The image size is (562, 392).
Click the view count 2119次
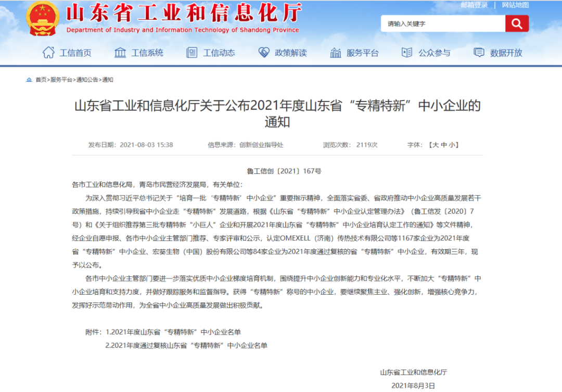(x=367, y=145)
